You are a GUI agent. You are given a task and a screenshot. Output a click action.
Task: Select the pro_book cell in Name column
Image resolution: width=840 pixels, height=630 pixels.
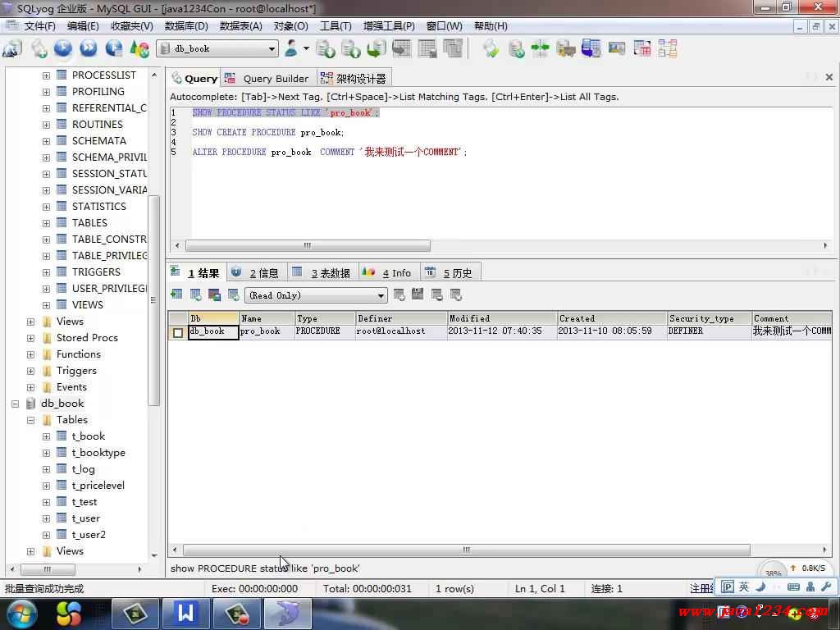267,331
